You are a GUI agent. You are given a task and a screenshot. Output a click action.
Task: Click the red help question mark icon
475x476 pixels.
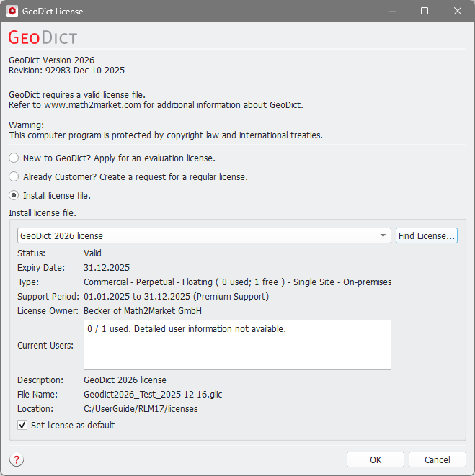point(17,460)
